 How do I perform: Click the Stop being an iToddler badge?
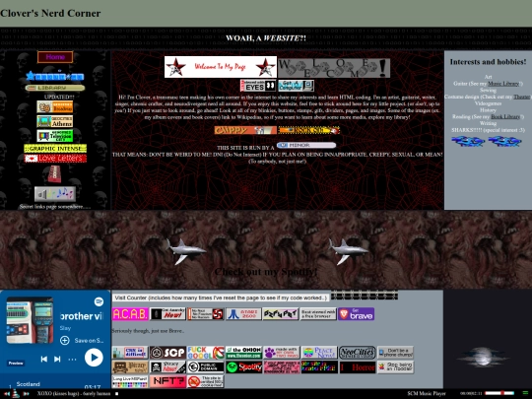pos(395,367)
